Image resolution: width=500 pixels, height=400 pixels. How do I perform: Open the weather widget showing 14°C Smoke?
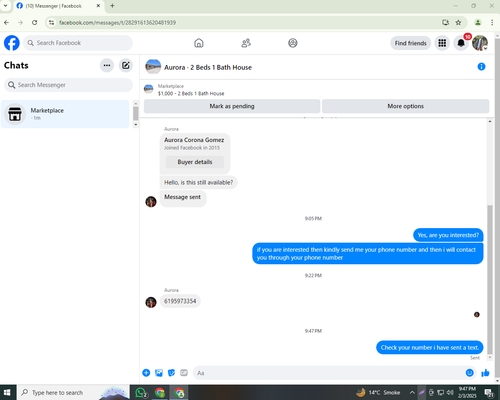pyautogui.click(x=378, y=392)
